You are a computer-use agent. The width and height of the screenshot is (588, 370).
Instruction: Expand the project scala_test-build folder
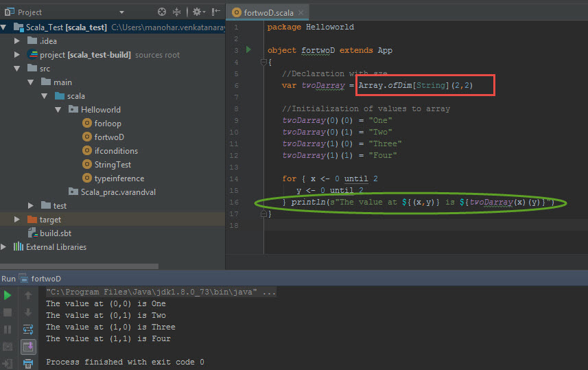pos(17,54)
